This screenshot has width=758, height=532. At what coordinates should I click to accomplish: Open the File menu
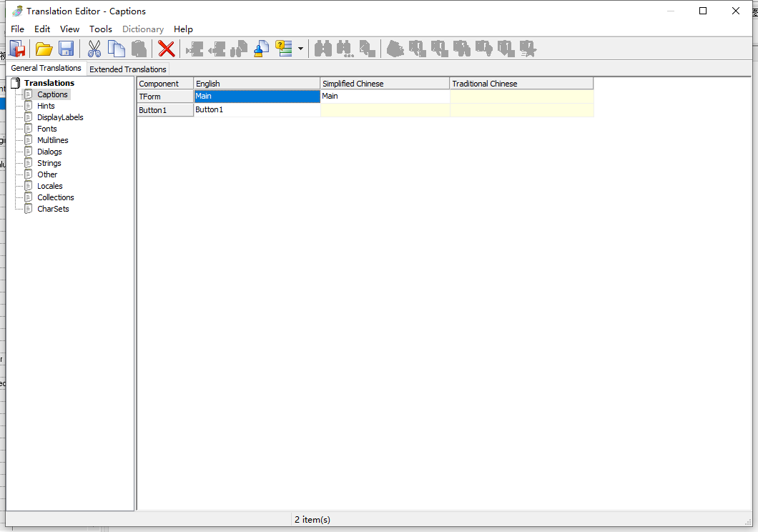tap(17, 29)
